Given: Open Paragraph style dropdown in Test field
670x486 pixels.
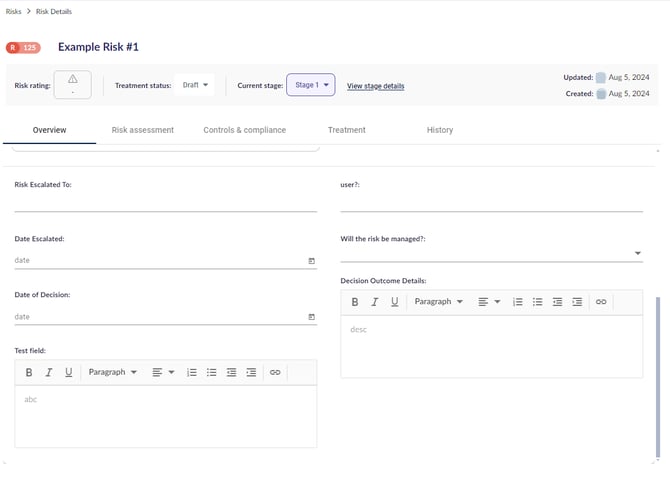Looking at the screenshot, I should tap(113, 372).
